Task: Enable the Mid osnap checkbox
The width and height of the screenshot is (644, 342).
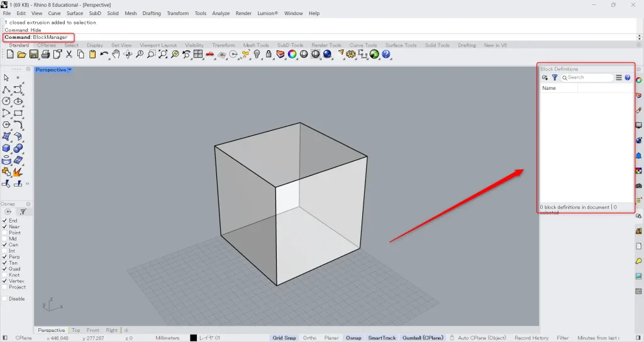Action: 5,239
